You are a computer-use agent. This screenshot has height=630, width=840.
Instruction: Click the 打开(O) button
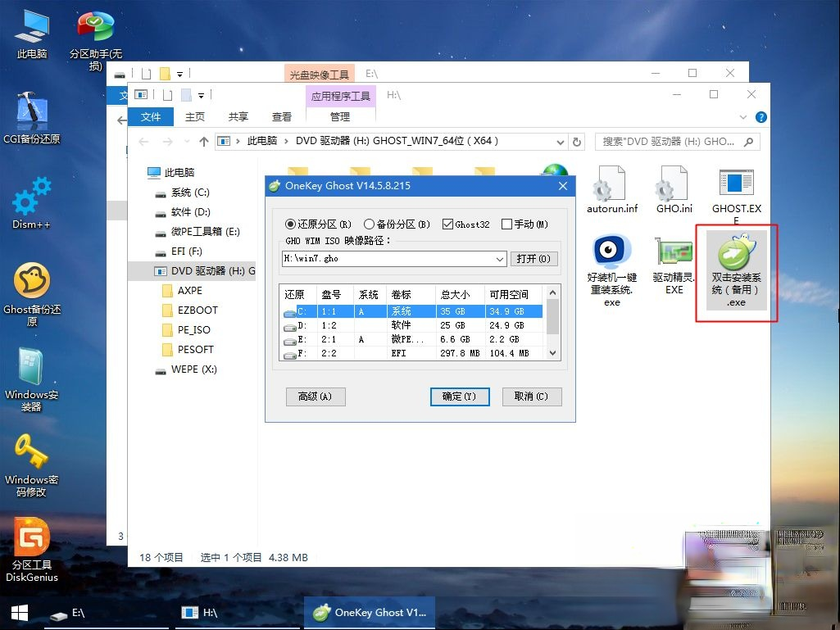pyautogui.click(x=534, y=259)
